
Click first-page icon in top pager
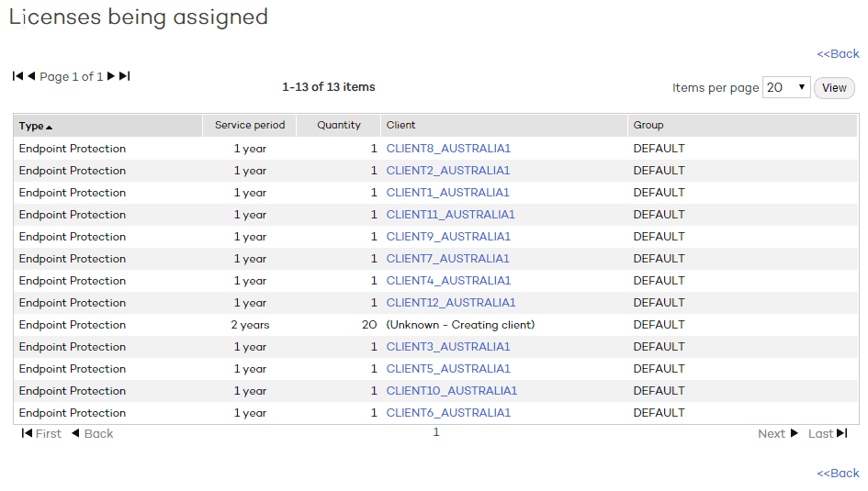(x=17, y=76)
